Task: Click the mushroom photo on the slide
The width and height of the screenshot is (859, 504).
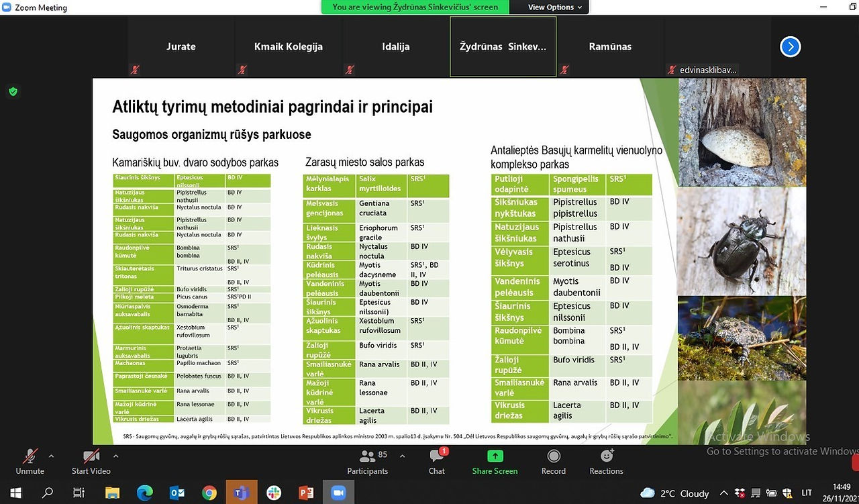Action: [x=742, y=132]
